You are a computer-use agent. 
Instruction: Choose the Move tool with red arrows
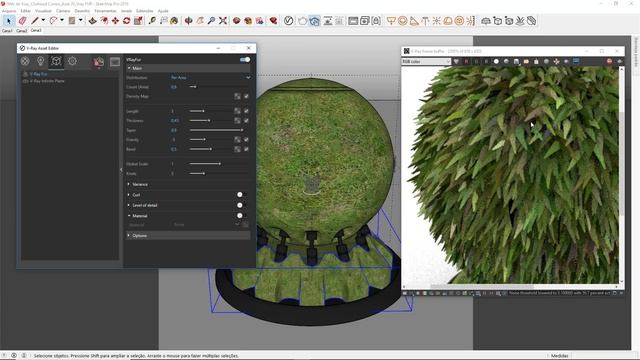coord(116,20)
